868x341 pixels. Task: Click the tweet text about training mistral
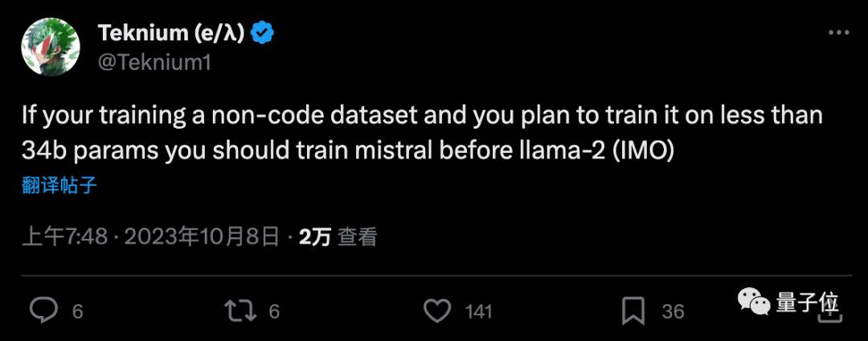pyautogui.click(x=421, y=134)
